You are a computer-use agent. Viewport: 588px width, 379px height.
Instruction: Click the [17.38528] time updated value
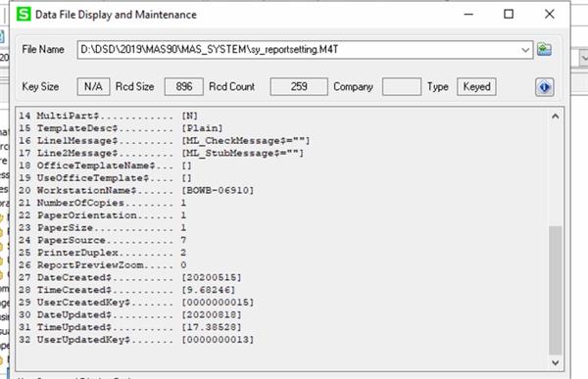(212, 327)
